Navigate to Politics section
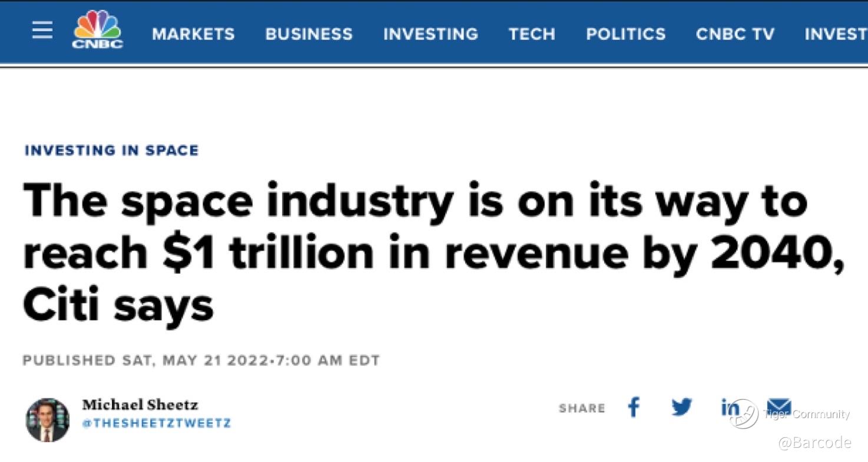The image size is (868, 462). click(x=625, y=34)
